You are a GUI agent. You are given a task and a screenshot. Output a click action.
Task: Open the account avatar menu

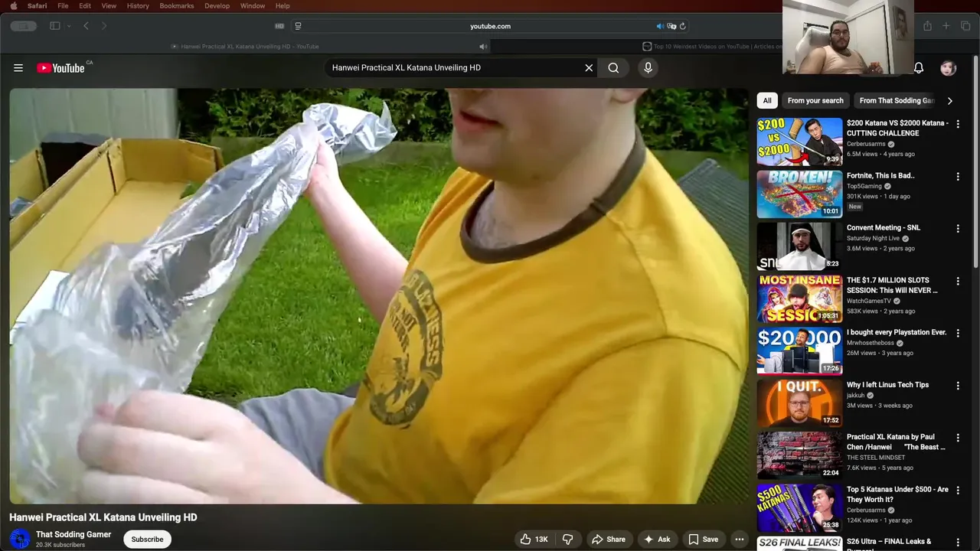pos(949,68)
